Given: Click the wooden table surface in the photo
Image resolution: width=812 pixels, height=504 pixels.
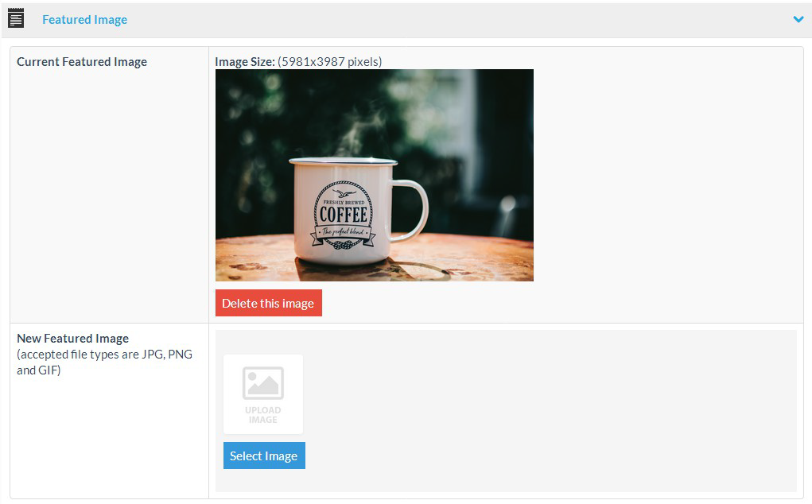Looking at the screenshot, I should click(477, 258).
